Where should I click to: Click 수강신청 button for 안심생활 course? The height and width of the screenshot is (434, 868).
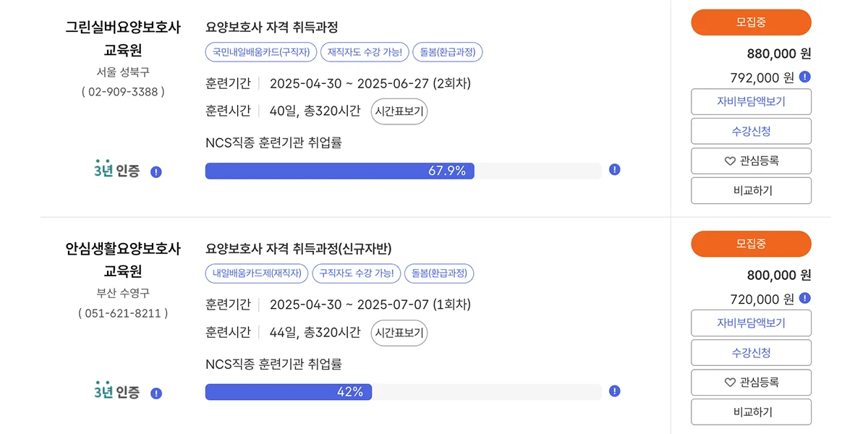751,352
